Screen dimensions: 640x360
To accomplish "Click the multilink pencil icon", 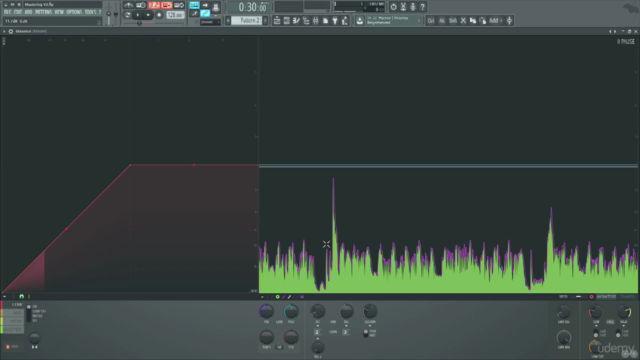I will coord(194,13).
